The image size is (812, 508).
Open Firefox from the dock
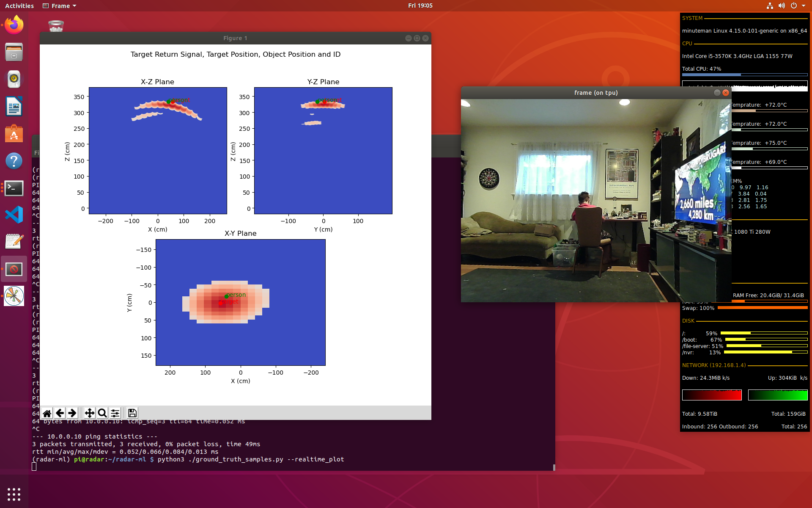(14, 25)
